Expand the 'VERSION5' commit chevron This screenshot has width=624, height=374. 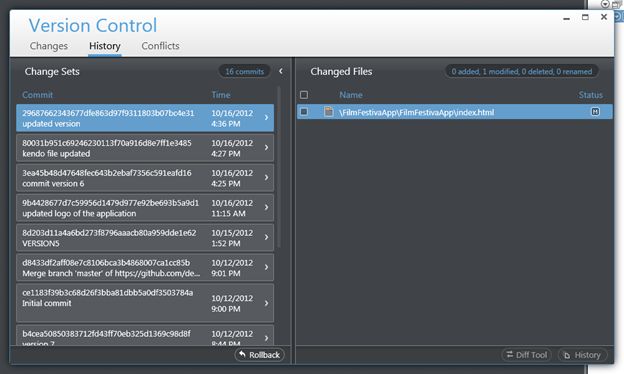(x=266, y=237)
